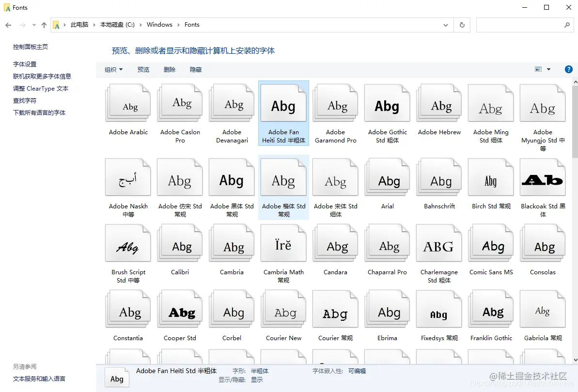Select the Consolas font icon
The image size is (578, 392).
543,243
